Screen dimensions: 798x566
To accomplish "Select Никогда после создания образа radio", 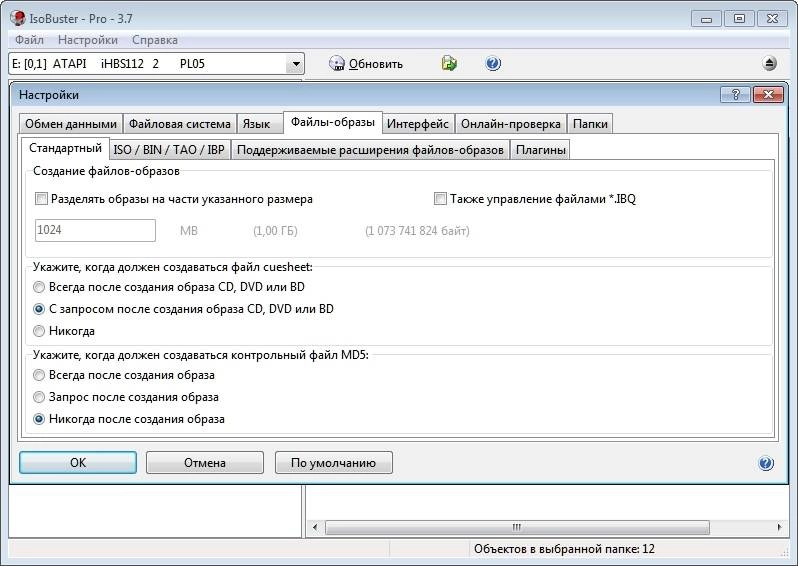I will click(x=39, y=419).
